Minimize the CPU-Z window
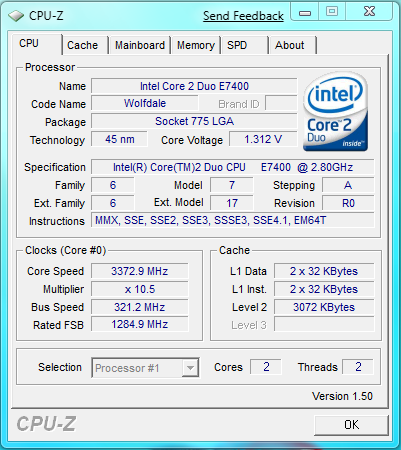The width and height of the screenshot is (401, 450). click(x=305, y=13)
